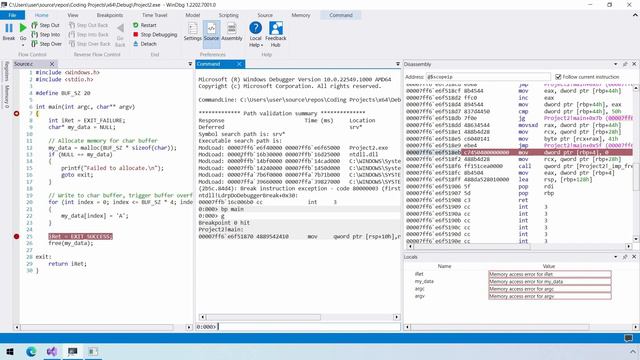Close the Command window tab
Image resolution: width=640 pixels, height=360 pixels.
tap(239, 64)
